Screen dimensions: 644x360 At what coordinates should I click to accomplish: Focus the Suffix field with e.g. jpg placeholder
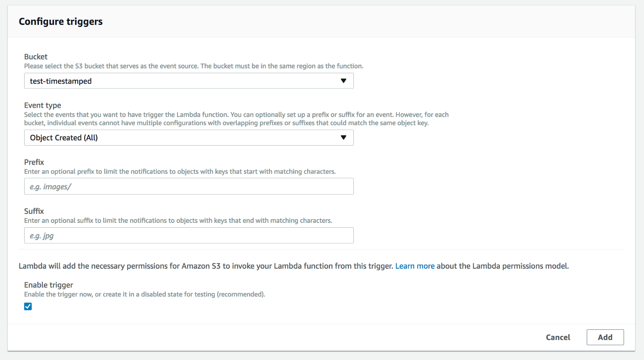189,235
